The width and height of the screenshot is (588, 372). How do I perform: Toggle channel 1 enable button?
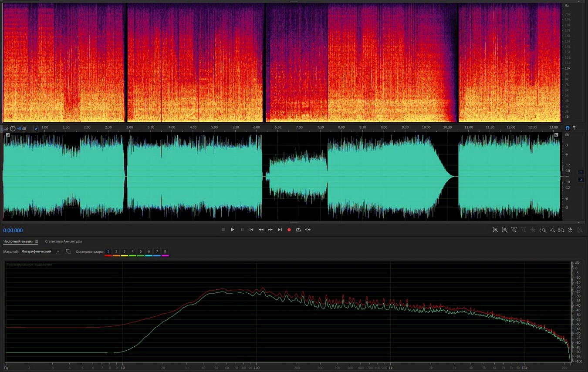[x=581, y=172]
